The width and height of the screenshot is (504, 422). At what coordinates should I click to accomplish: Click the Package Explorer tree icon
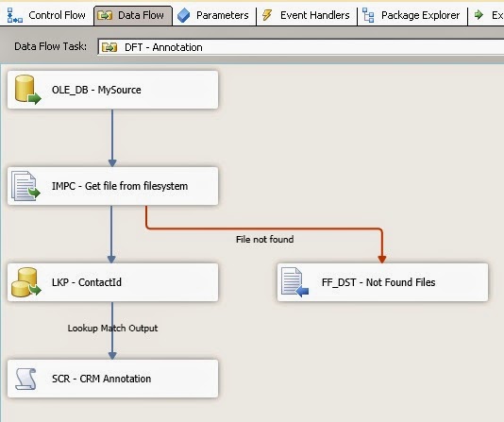pos(368,15)
